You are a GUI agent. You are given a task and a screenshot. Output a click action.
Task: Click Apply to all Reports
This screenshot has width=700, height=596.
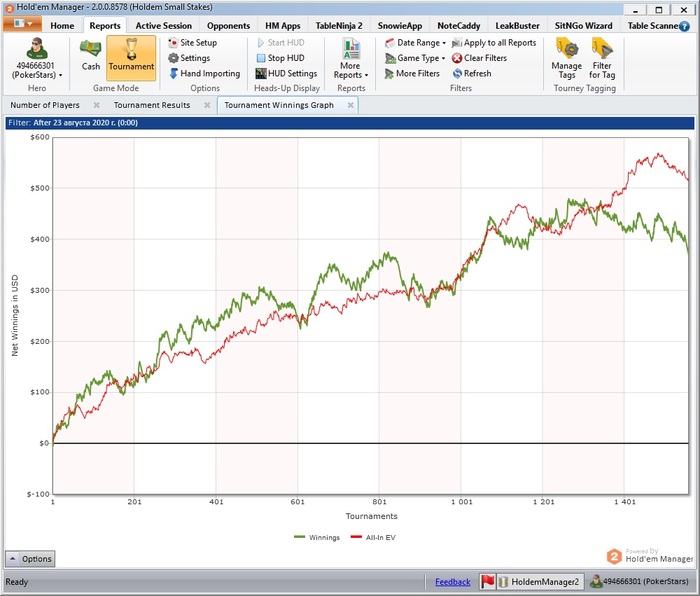494,42
